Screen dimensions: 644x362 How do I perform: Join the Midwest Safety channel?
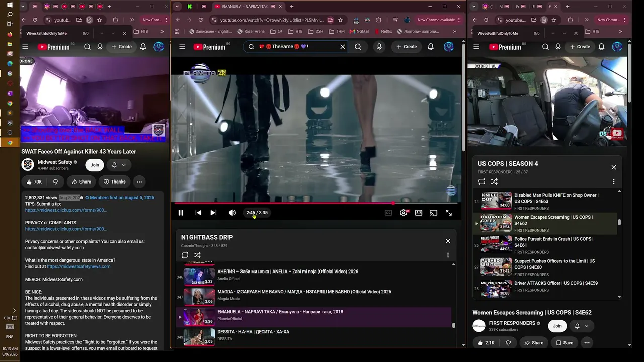click(x=95, y=165)
